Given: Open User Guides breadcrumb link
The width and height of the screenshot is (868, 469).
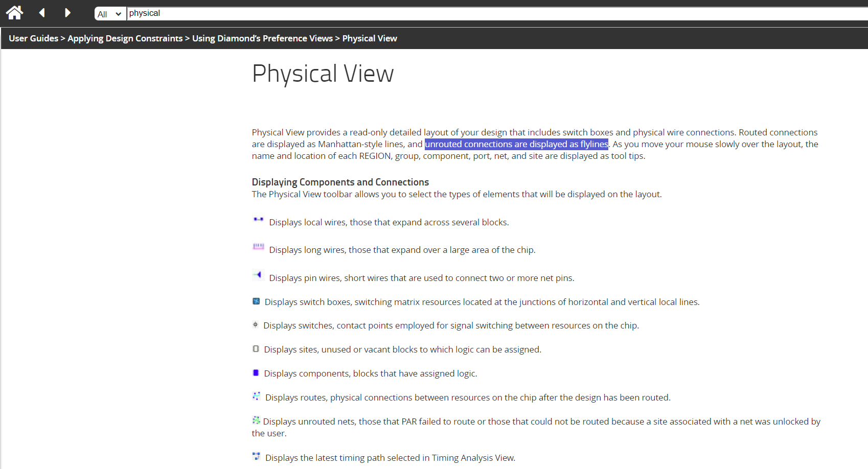Looking at the screenshot, I should click(x=34, y=38).
